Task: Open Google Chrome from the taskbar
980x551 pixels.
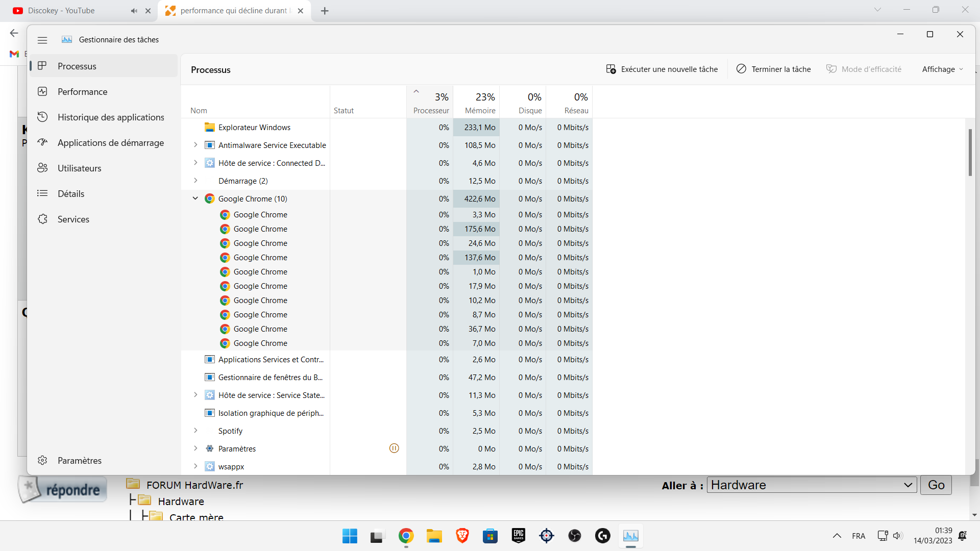Action: click(x=406, y=536)
